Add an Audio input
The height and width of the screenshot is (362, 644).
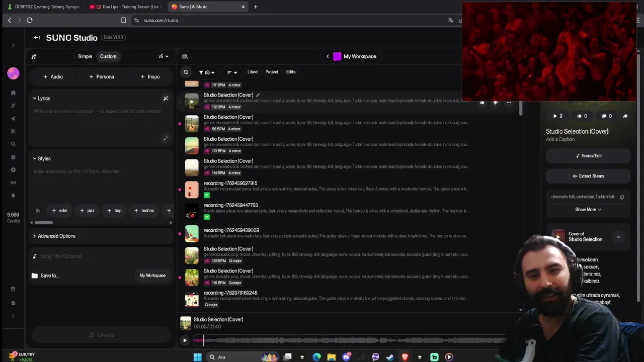click(x=53, y=77)
